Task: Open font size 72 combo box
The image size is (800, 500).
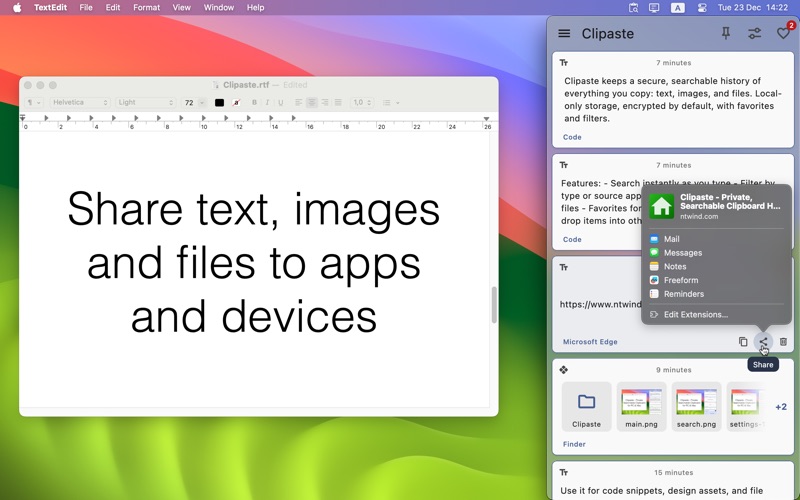Action: pos(193,103)
